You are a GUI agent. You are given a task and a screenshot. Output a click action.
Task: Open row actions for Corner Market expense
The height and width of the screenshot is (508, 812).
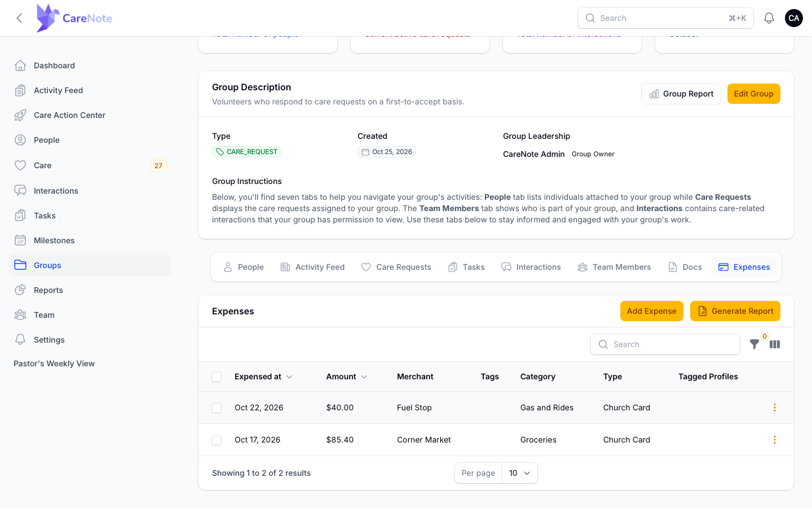pyautogui.click(x=775, y=440)
